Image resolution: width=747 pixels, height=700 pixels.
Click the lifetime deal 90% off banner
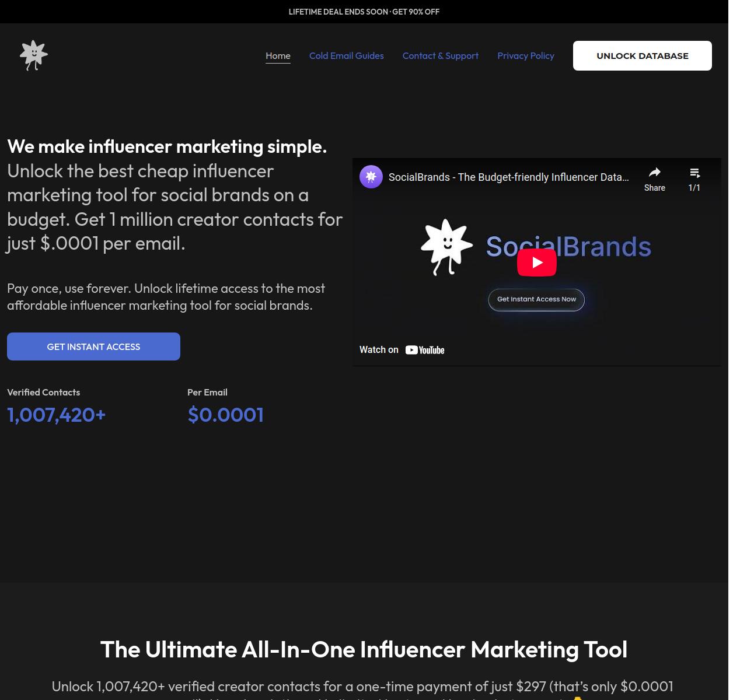[364, 12]
